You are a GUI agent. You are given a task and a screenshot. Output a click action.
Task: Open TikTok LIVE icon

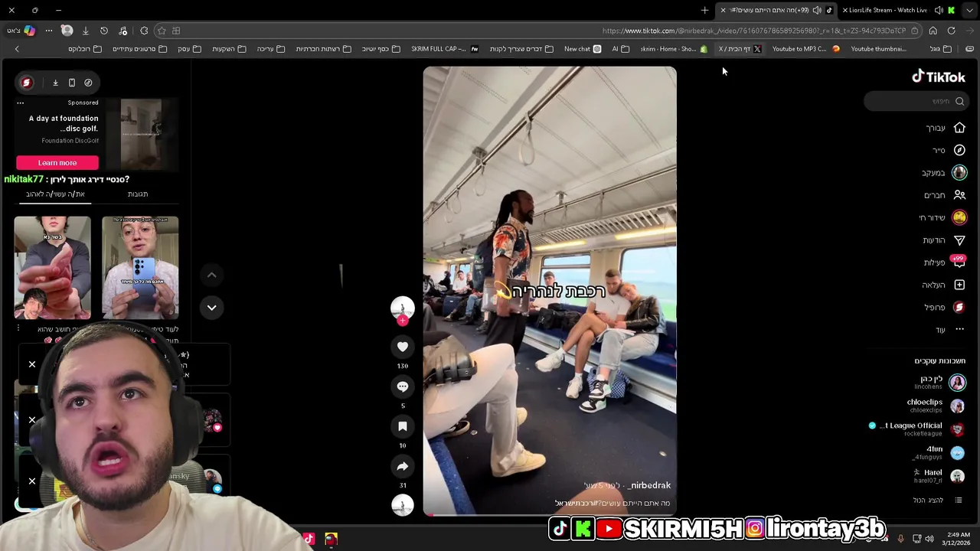959,217
